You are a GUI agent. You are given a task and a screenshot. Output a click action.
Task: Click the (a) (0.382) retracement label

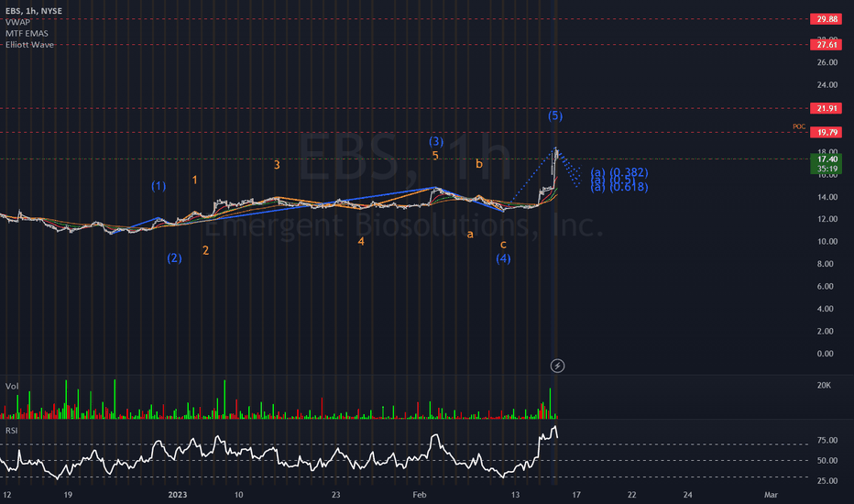pyautogui.click(x=619, y=172)
